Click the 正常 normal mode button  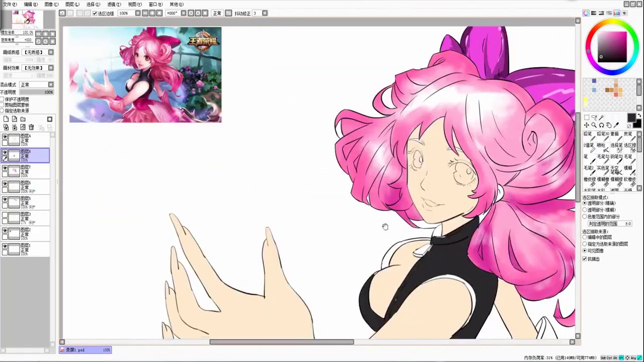point(217,13)
